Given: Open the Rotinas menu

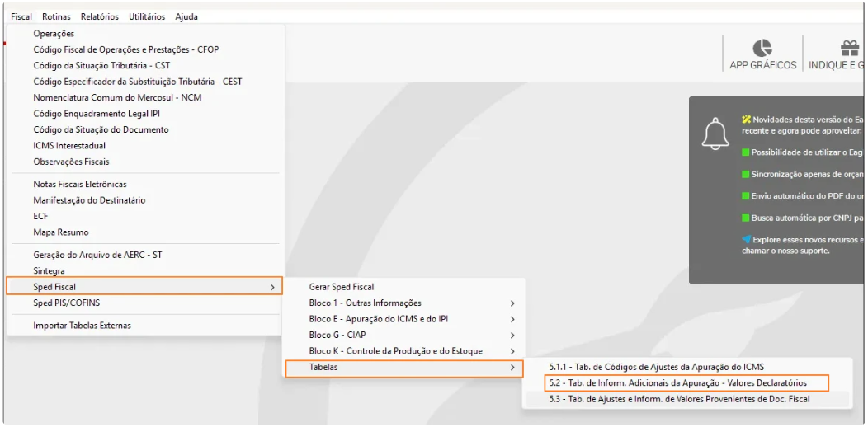Looking at the screenshot, I should (x=56, y=16).
